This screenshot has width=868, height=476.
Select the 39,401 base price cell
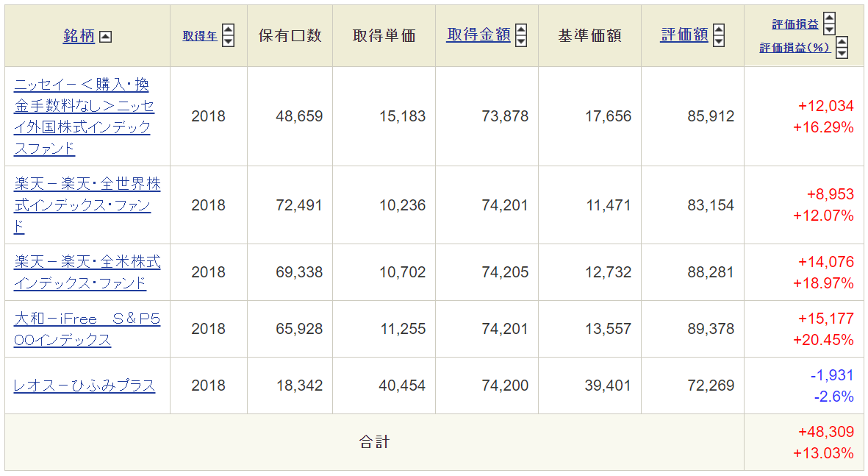(x=608, y=386)
